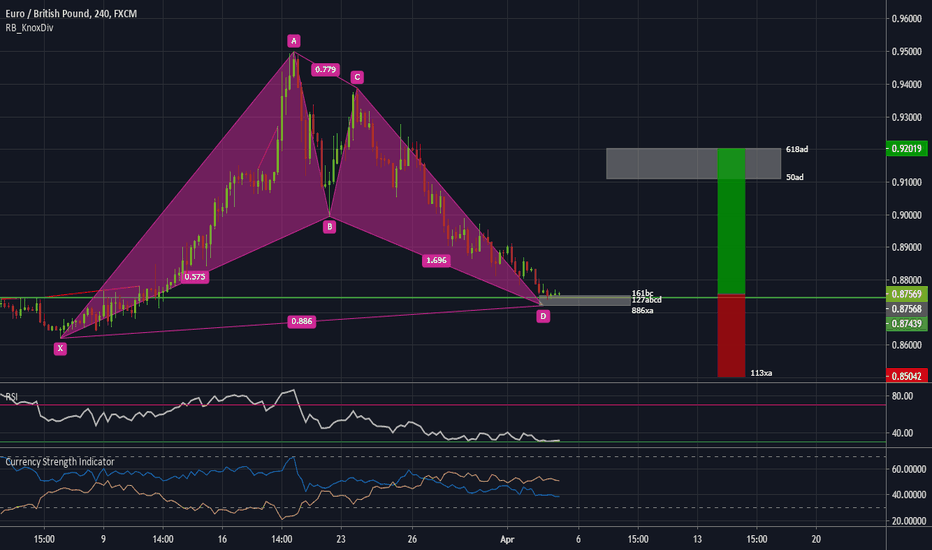Click the 0.90000 price axis value

pyautogui.click(x=906, y=215)
